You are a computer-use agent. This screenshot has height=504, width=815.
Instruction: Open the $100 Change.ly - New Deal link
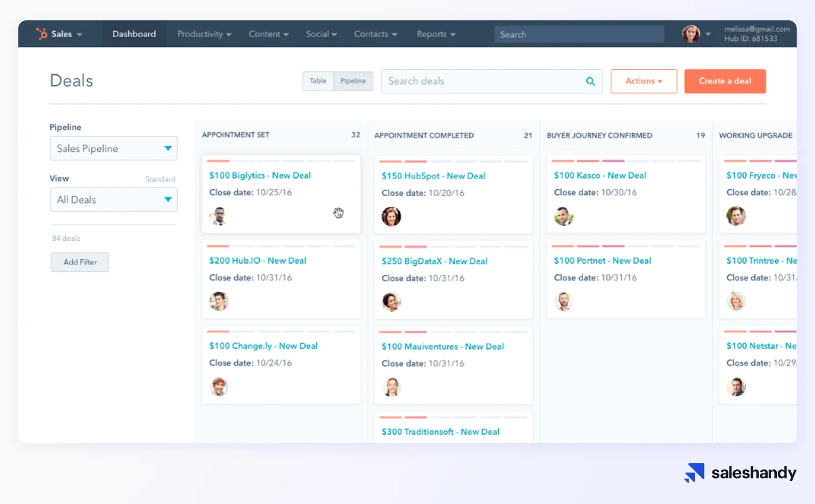263,346
